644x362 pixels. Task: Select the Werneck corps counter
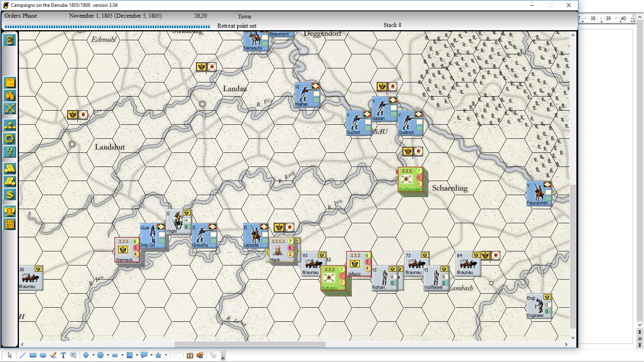tap(128, 250)
